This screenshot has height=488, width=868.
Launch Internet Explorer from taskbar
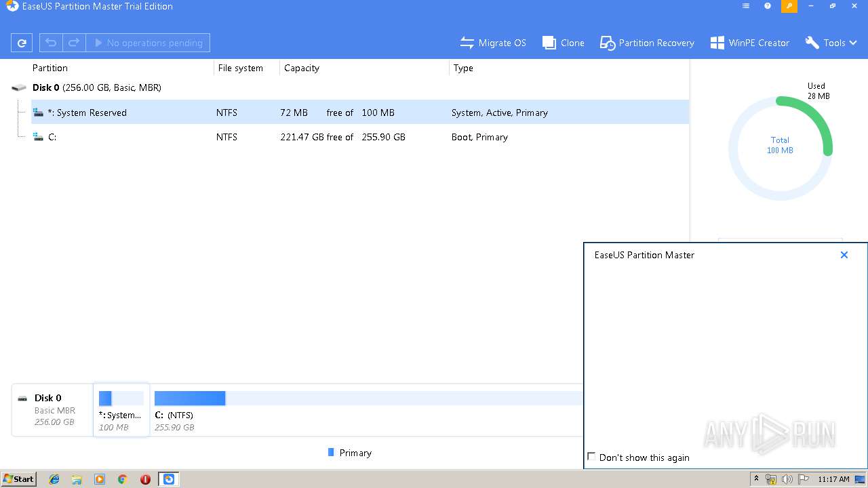[x=54, y=479]
